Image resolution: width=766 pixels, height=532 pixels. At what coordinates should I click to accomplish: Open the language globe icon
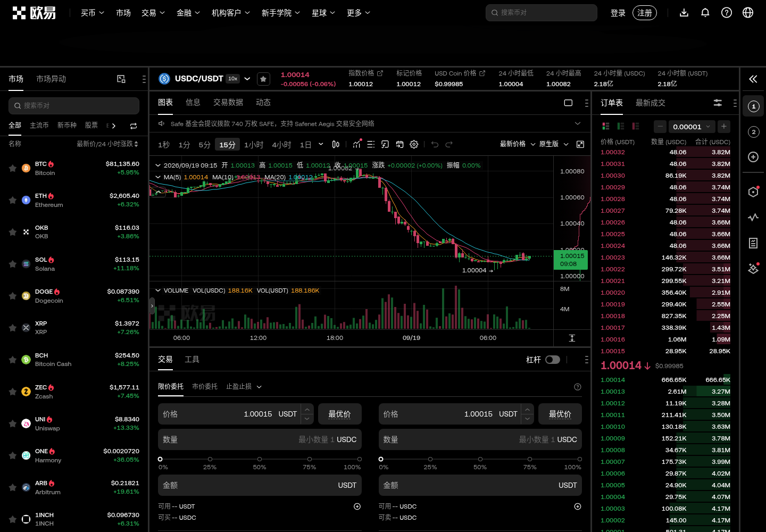(748, 13)
